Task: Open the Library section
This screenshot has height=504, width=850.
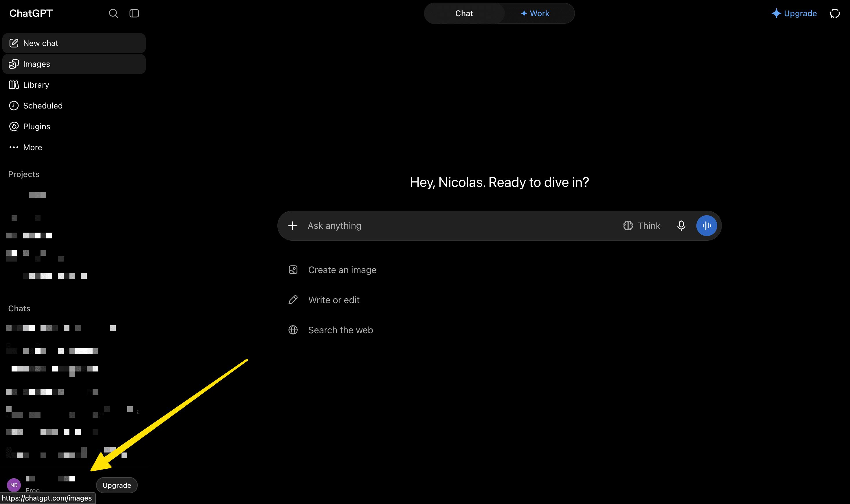Action: click(74, 85)
